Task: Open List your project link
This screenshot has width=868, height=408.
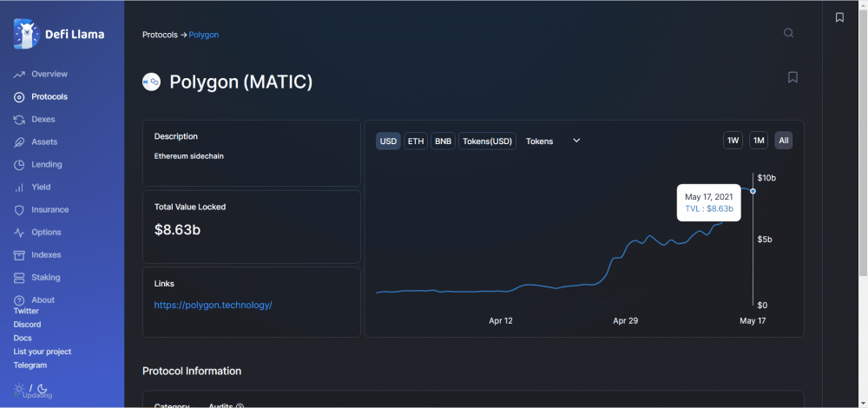Action: click(x=43, y=352)
